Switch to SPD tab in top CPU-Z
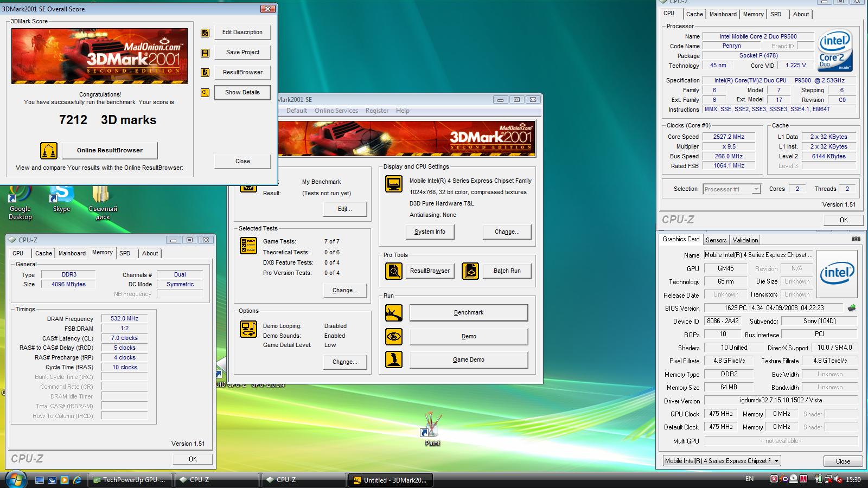The image size is (868, 488). pyautogui.click(x=776, y=14)
